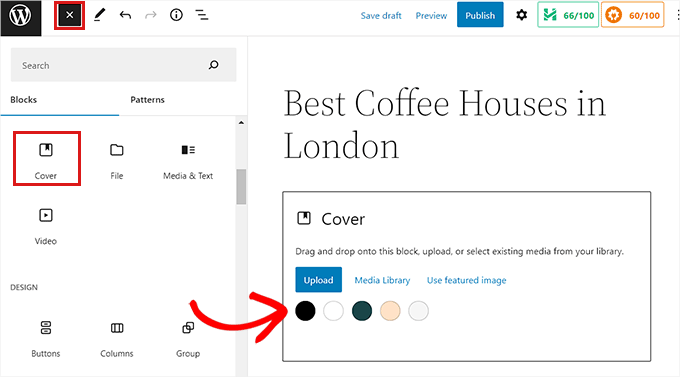
Task: Pick the black color swatch
Action: [x=305, y=311]
